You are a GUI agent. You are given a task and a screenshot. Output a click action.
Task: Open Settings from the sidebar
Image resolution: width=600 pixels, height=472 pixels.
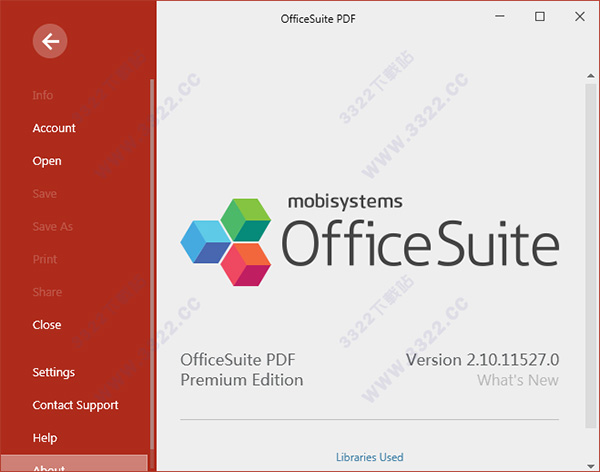[x=54, y=372]
